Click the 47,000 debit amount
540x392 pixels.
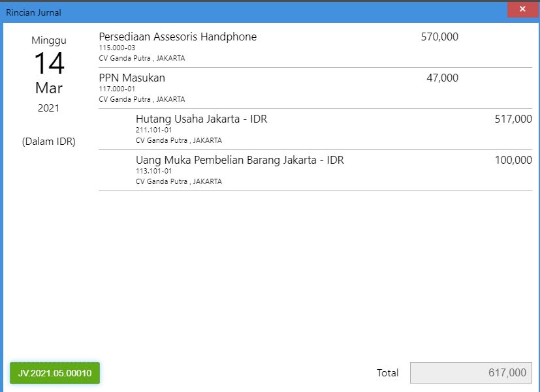[x=442, y=78]
